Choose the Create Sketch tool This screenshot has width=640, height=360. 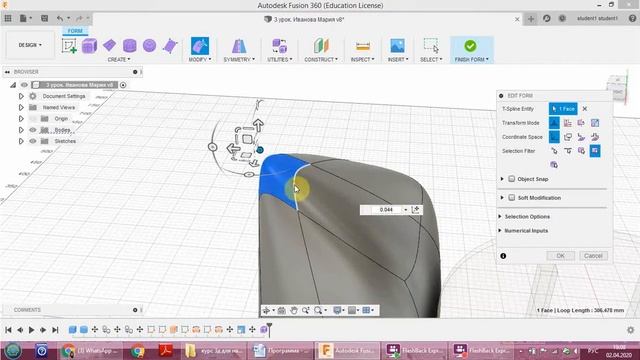point(69,46)
